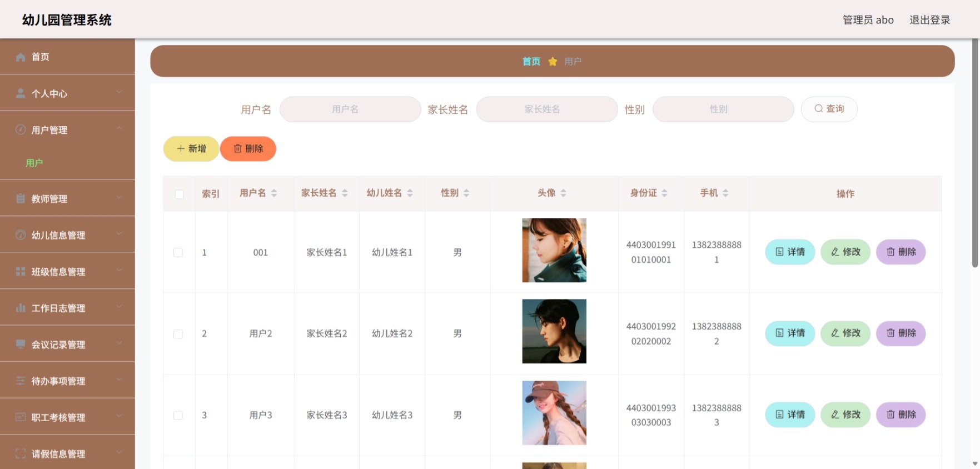Image resolution: width=980 pixels, height=469 pixels.
Task: Click 修改 for user 001 row
Action: click(845, 252)
